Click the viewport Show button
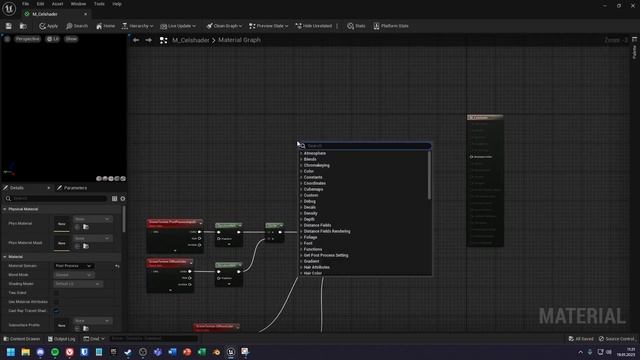The width and height of the screenshot is (640, 360). click(71, 39)
